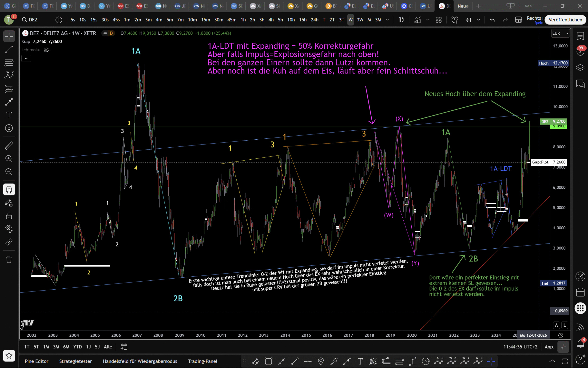Toggle the magnet mode on

pos(9,190)
